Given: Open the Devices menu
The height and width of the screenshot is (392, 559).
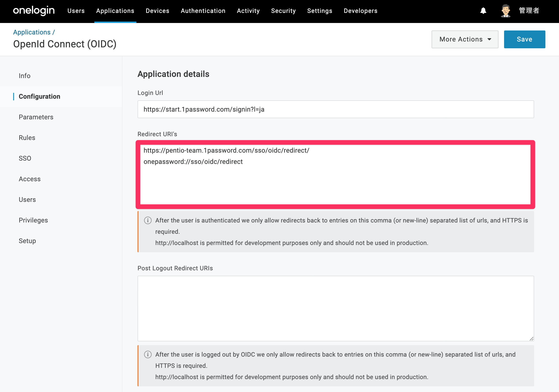Looking at the screenshot, I should [157, 11].
